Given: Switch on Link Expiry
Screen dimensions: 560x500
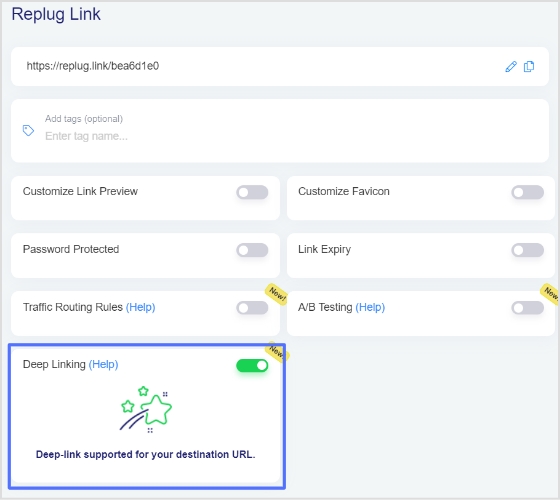Looking at the screenshot, I should pos(528,250).
